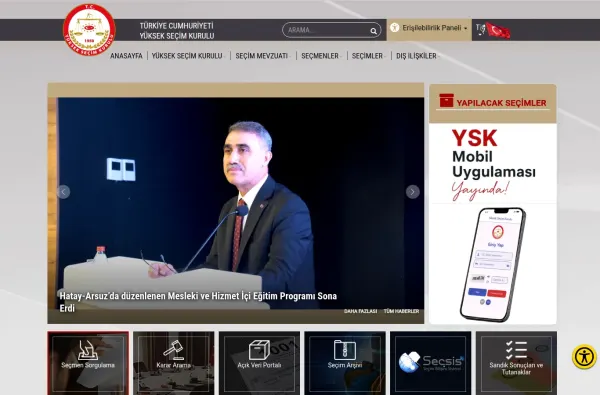This screenshot has height=395, width=600.
Task: Click the Seçsis globe logo tile
Action: [431, 362]
